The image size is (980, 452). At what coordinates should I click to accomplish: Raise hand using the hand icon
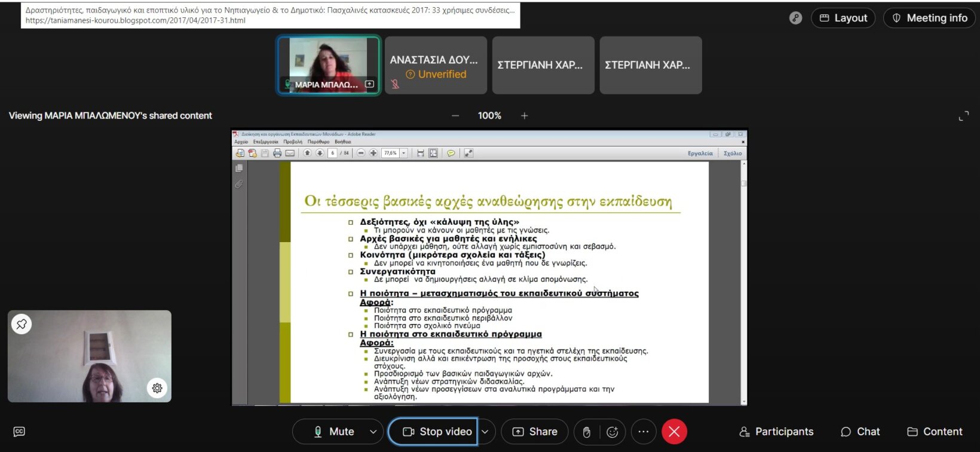[587, 432]
